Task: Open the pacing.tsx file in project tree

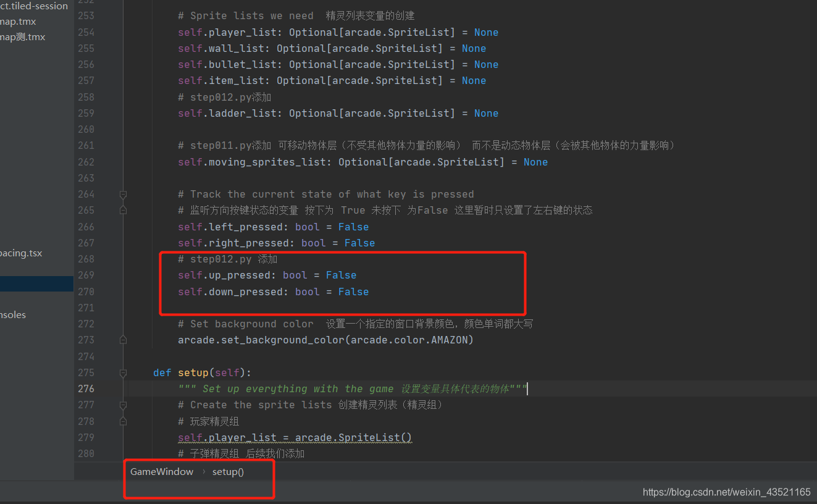Action: 21,253
